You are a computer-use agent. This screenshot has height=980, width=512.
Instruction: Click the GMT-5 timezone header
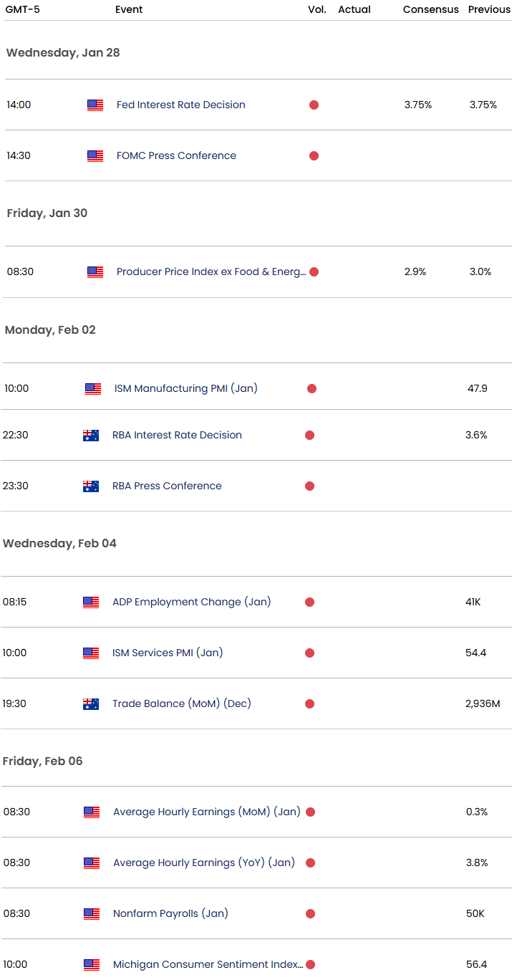[23, 9]
